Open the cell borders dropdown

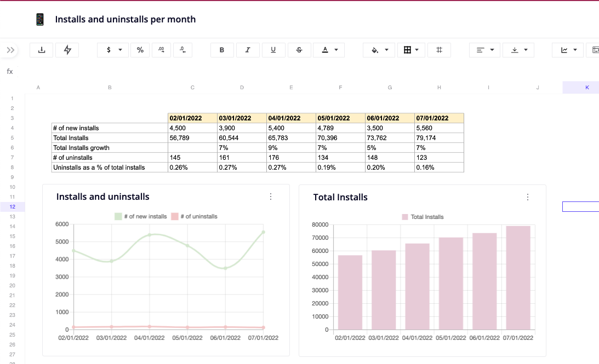pos(410,50)
